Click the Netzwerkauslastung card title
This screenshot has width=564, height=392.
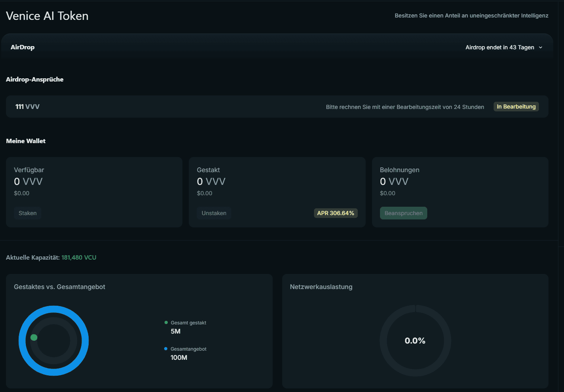click(x=321, y=287)
